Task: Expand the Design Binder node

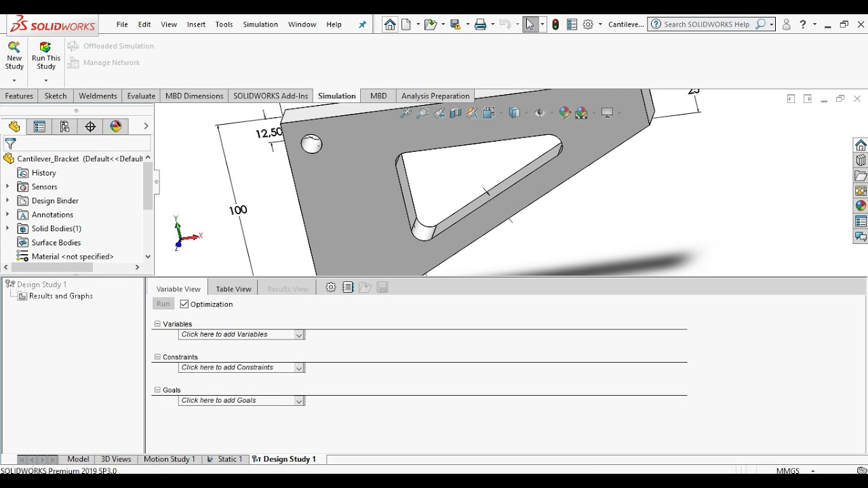Action: (7, 201)
